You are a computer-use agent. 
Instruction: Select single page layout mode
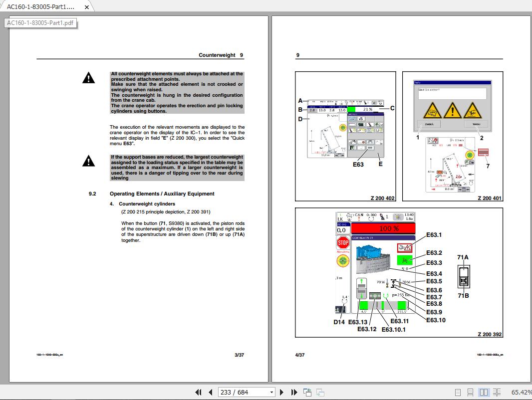pyautogui.click(x=458, y=392)
